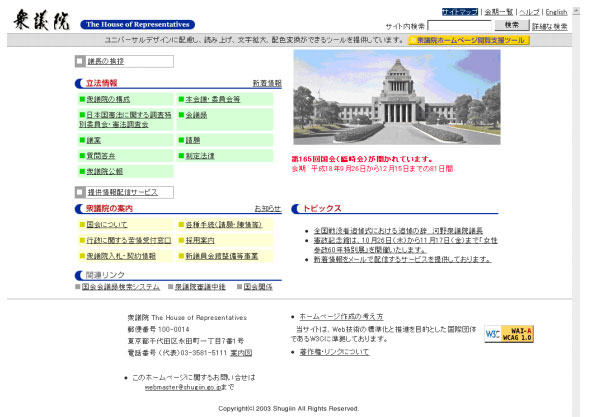Open 提供情報配信サービス link
Image resolution: width=589 pixels, height=417 pixels.
point(122,192)
